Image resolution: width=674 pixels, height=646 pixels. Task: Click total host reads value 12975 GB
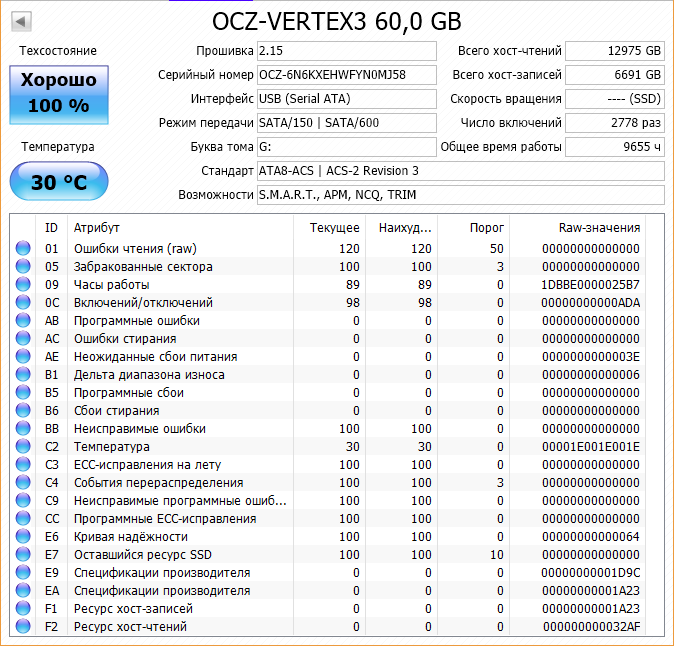point(615,51)
